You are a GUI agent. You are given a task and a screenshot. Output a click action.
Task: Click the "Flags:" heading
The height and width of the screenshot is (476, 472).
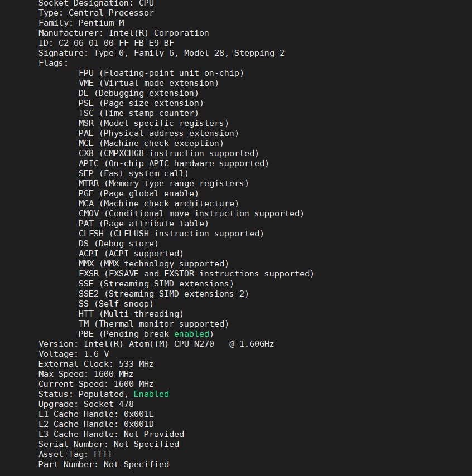54,63
